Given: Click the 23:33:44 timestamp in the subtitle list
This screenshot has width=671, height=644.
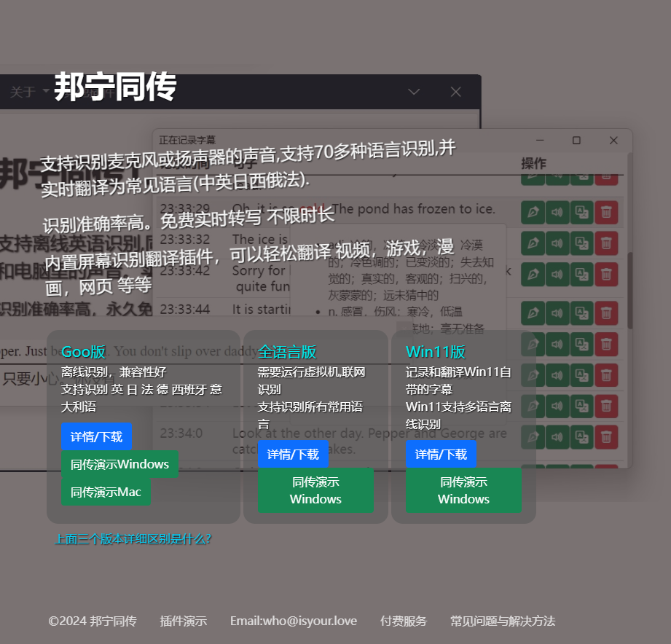Looking at the screenshot, I should [185, 309].
